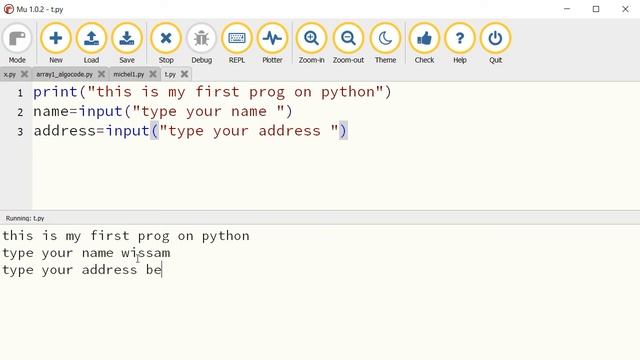
Task: Minimize the Mu window
Action: click(x=567, y=9)
